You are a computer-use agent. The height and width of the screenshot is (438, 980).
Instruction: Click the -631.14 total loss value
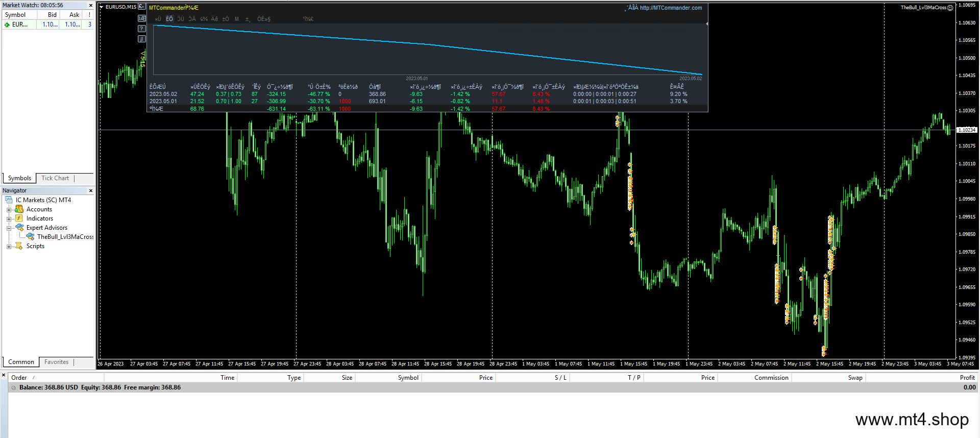click(276, 109)
